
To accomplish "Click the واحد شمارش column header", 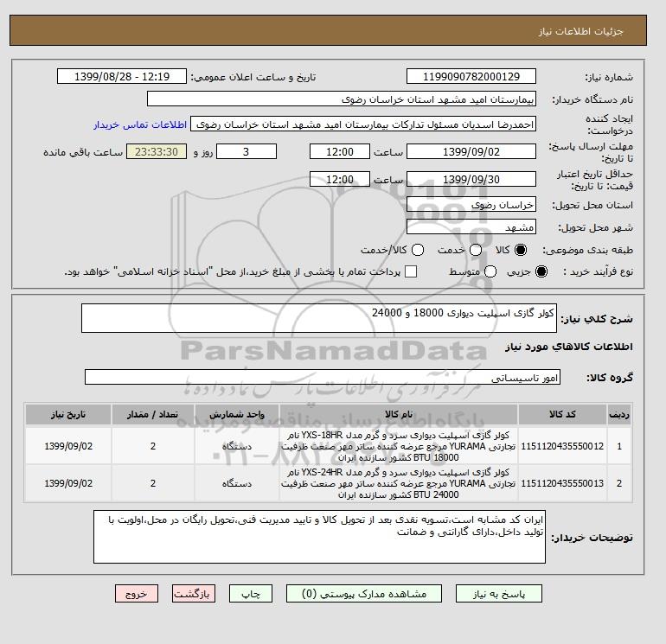I will click(x=237, y=414).
